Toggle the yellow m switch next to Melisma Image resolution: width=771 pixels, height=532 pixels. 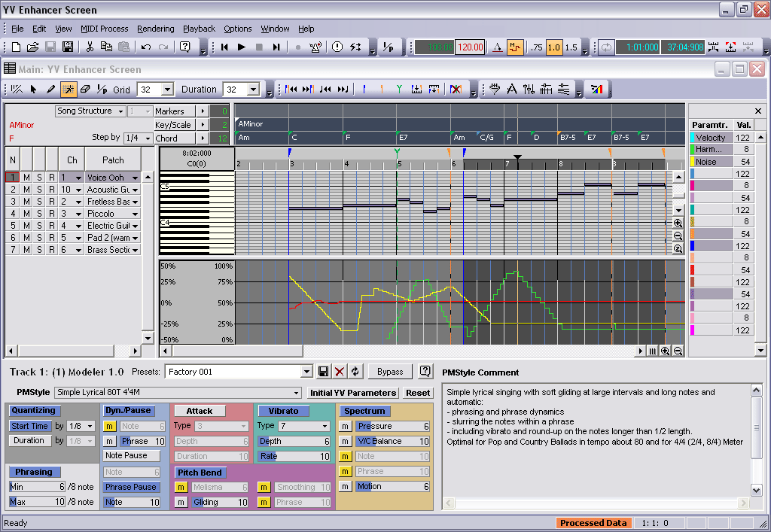tap(181, 487)
